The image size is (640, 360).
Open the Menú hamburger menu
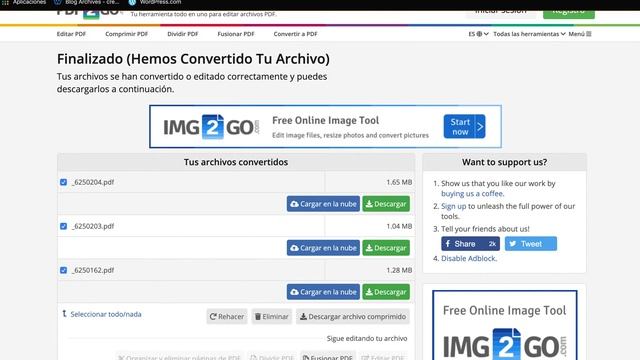[x=580, y=34]
